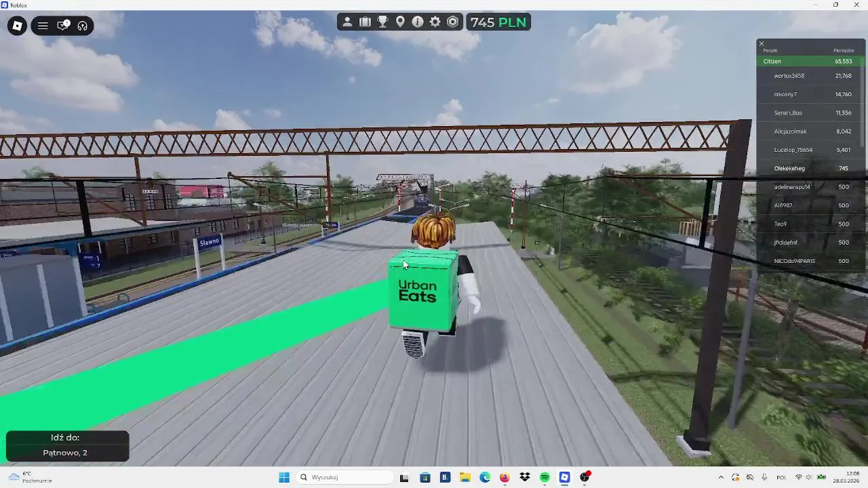
Task: Open the hamburger menu in Roblox top bar
Action: tap(43, 26)
